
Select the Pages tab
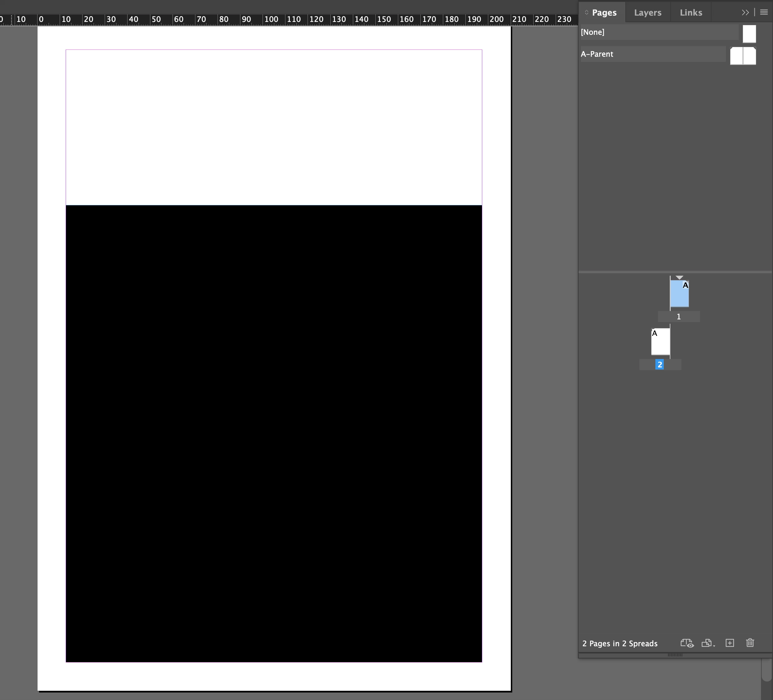point(604,13)
